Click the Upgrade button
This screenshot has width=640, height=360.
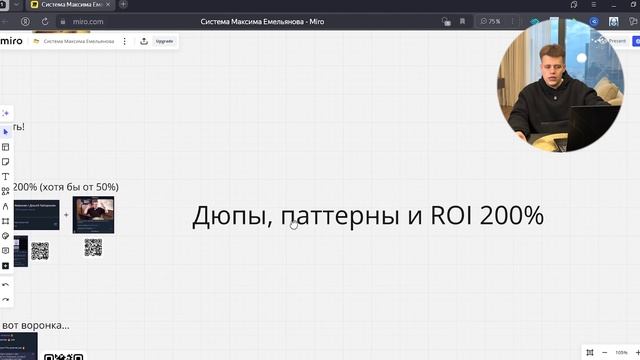point(164,41)
